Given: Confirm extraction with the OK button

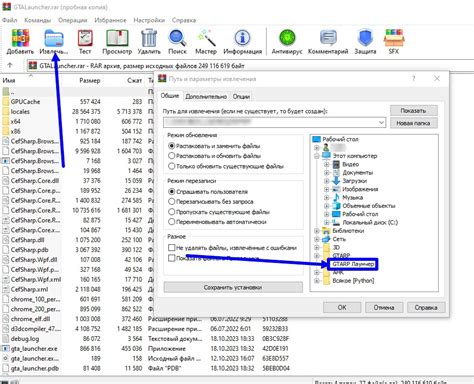Looking at the screenshot, I should (x=342, y=307).
